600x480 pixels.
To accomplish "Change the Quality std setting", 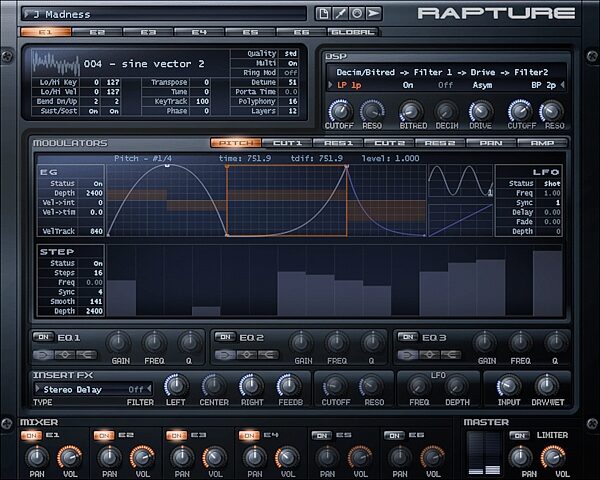I will coord(290,54).
